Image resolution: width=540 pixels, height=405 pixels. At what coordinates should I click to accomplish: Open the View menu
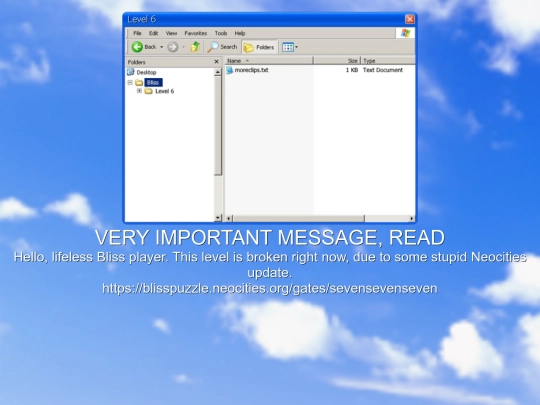(x=171, y=33)
